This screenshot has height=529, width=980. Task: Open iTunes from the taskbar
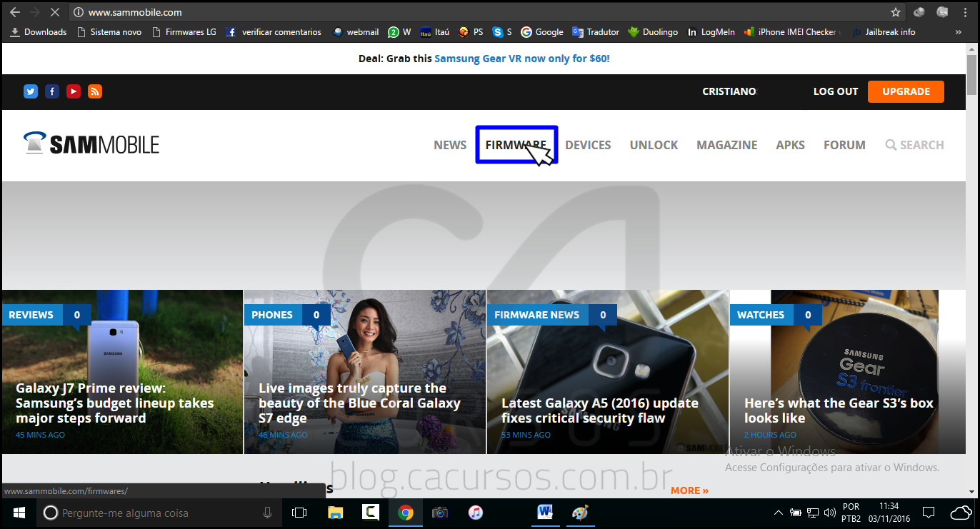[475, 513]
